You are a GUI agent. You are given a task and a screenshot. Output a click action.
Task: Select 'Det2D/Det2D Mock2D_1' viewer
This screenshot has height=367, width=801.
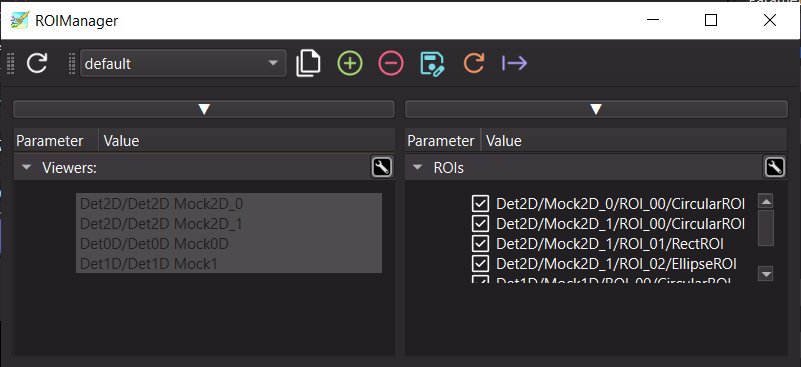click(x=228, y=224)
